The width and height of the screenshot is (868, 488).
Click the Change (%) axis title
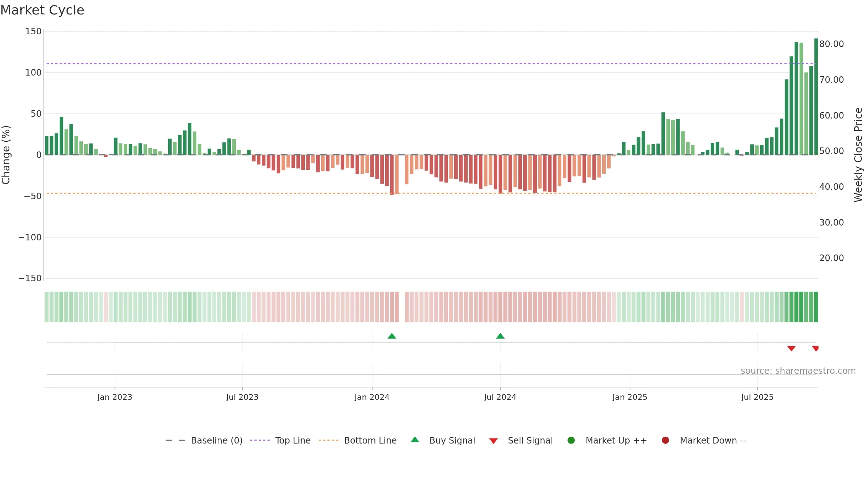point(6,155)
